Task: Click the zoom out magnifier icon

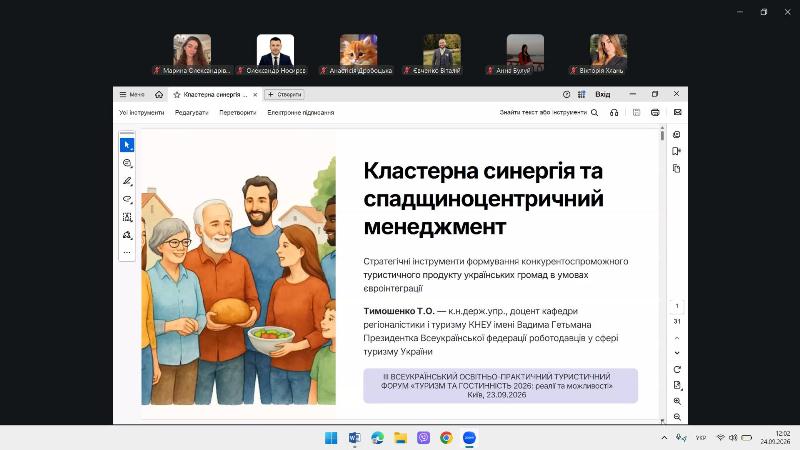Action: click(677, 417)
